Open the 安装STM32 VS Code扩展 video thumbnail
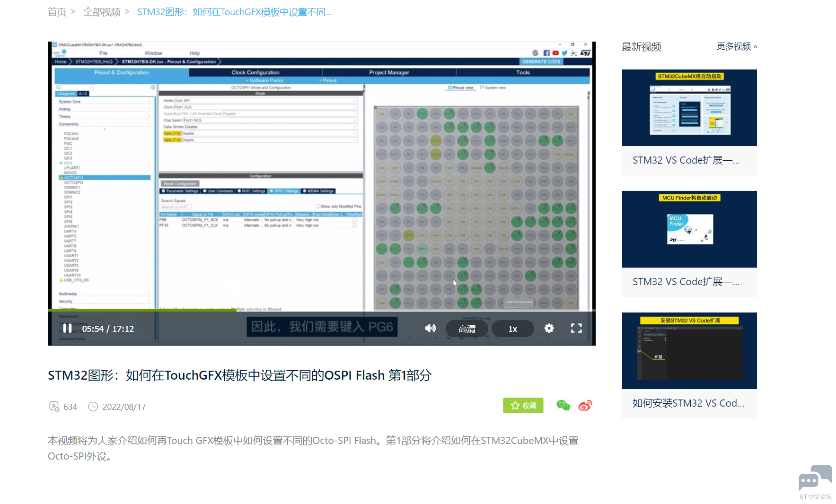836x504 pixels. point(689,351)
